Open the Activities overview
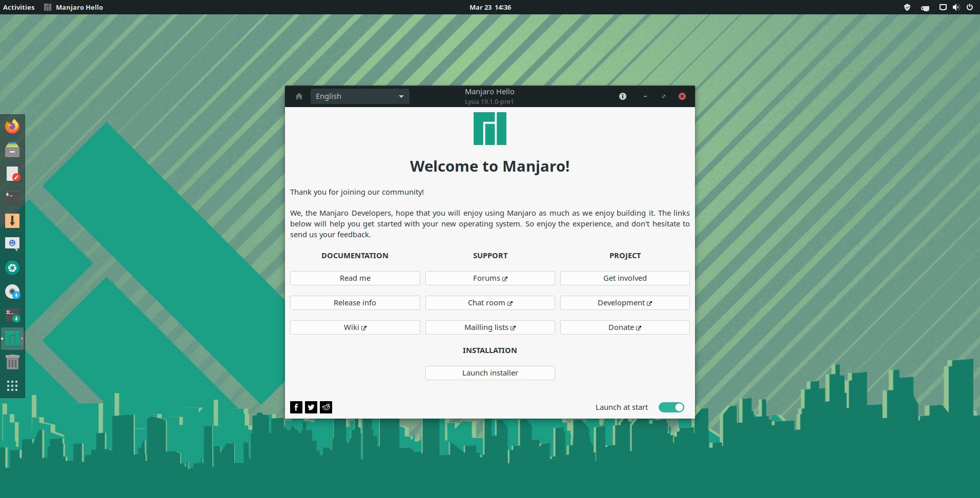The image size is (980, 498). click(x=19, y=8)
